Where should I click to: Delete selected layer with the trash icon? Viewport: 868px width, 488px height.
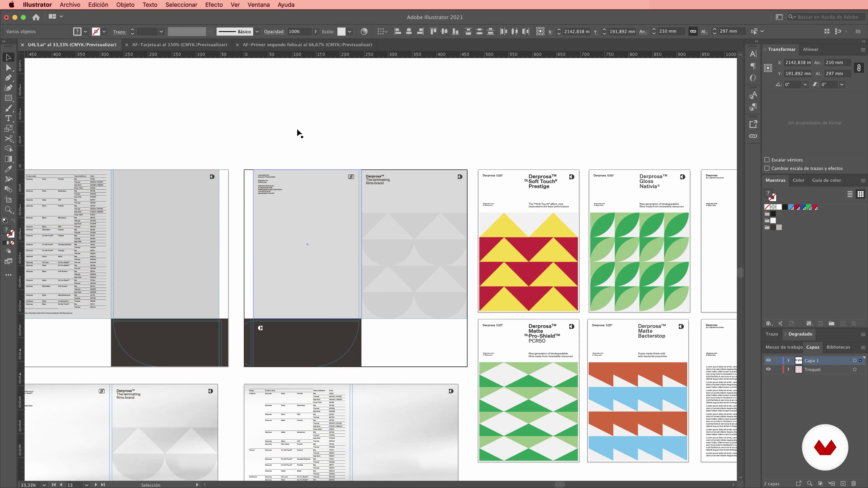tap(854, 484)
